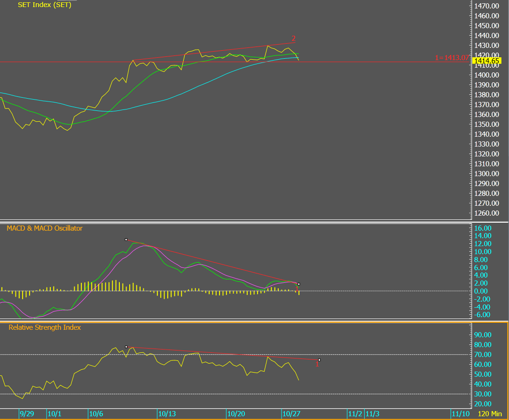Viewport: 509px width, 420px height.
Task: Grab the MACD trendline start handle at peak
Action: (126, 240)
